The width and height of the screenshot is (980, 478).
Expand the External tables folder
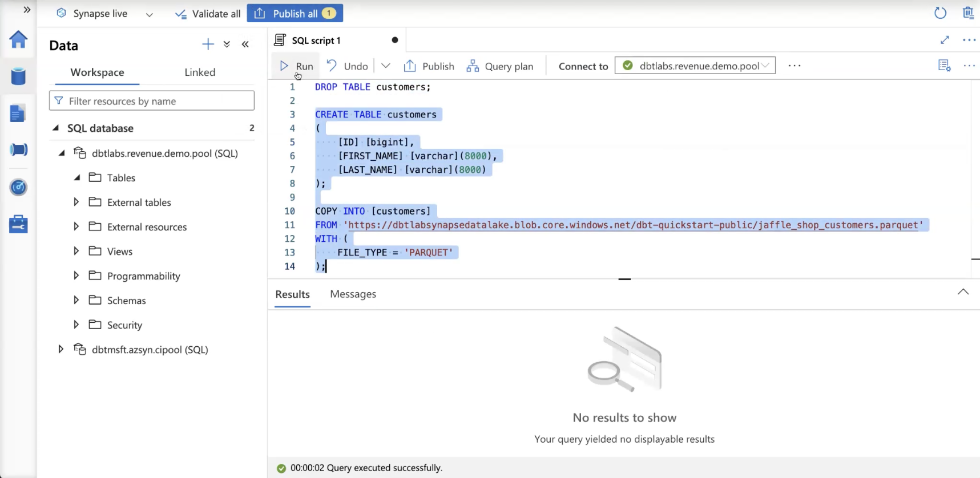click(76, 202)
